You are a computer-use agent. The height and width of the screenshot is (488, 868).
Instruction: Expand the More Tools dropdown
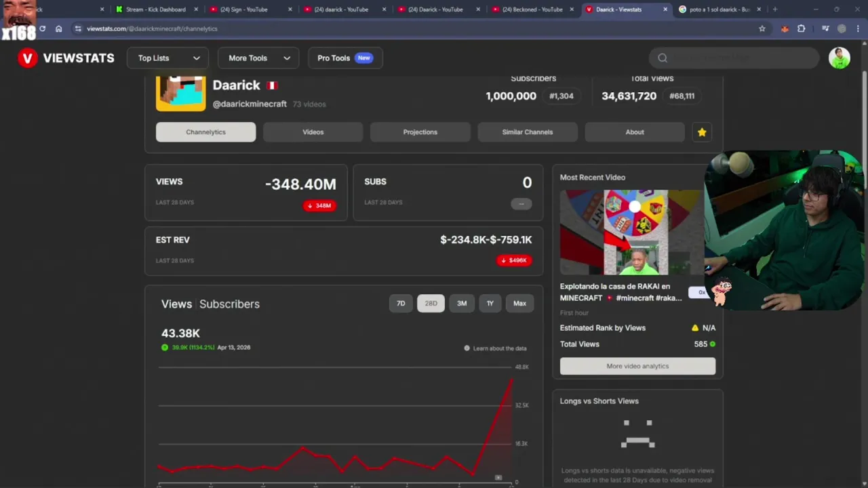tap(258, 58)
